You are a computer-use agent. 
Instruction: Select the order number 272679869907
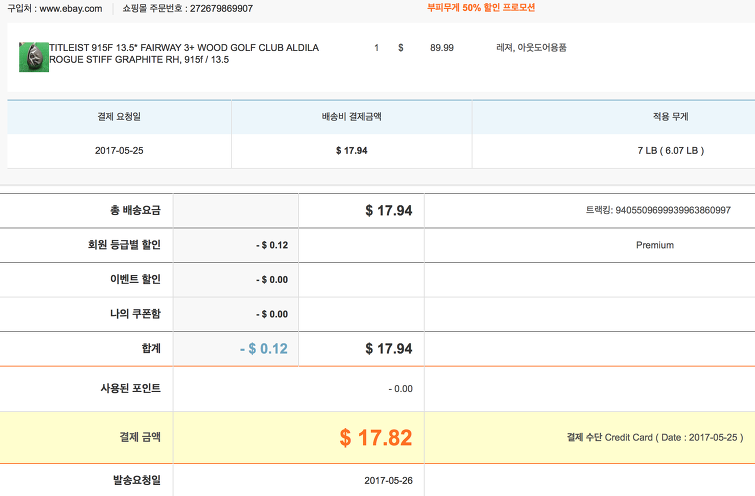pos(221,9)
